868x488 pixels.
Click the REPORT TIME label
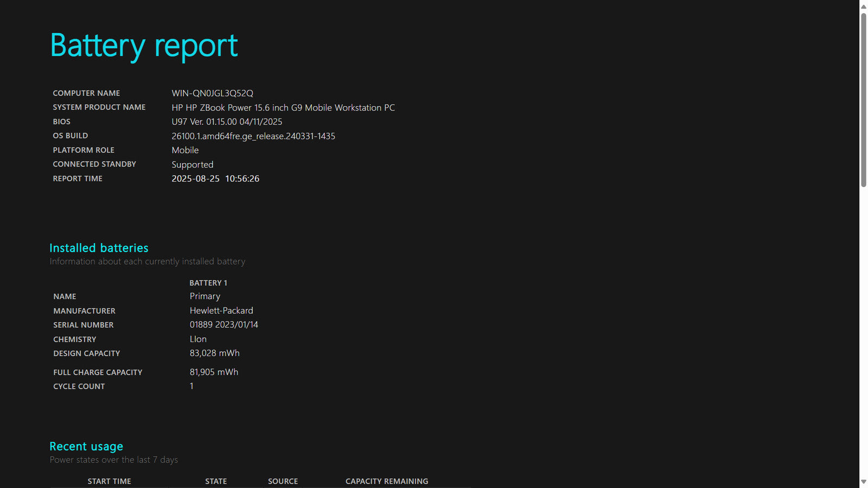point(78,178)
